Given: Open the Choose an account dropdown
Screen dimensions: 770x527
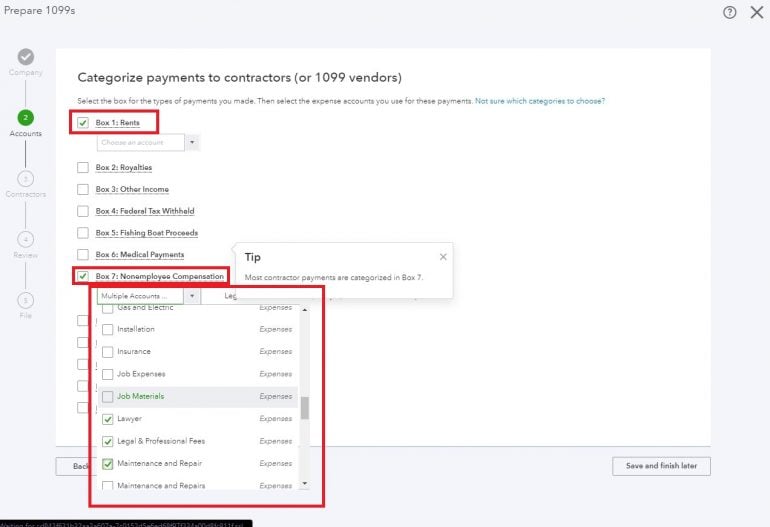Looking at the screenshot, I should (x=148, y=143).
